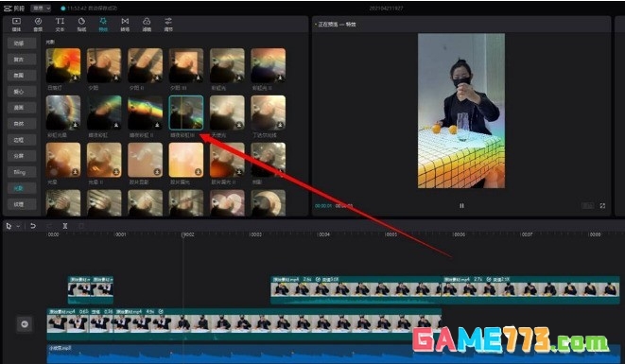
Task: Open the 滤镜 filters tab
Action: coord(147,25)
